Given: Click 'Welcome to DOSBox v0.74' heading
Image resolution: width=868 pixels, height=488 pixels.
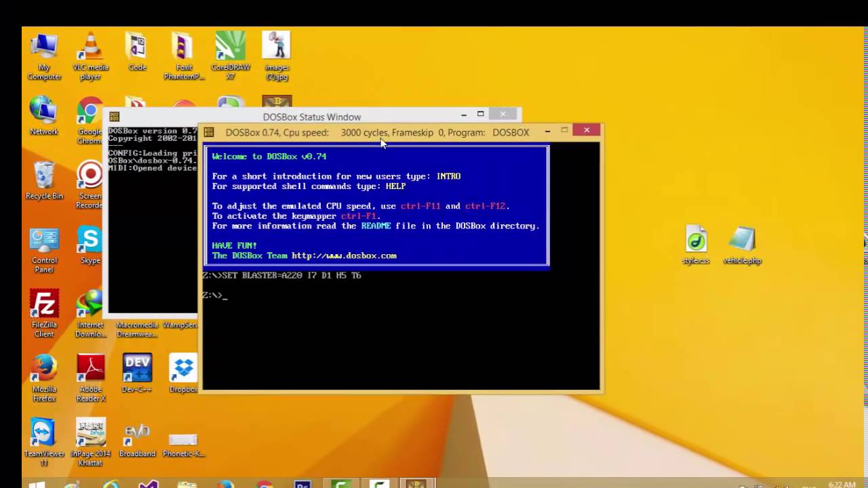Looking at the screenshot, I should pyautogui.click(x=269, y=157).
